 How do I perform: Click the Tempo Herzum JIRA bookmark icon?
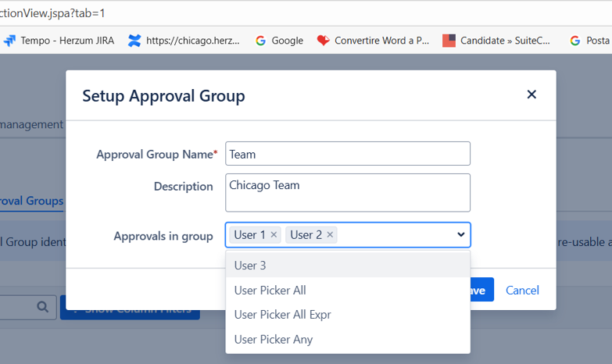(x=9, y=41)
